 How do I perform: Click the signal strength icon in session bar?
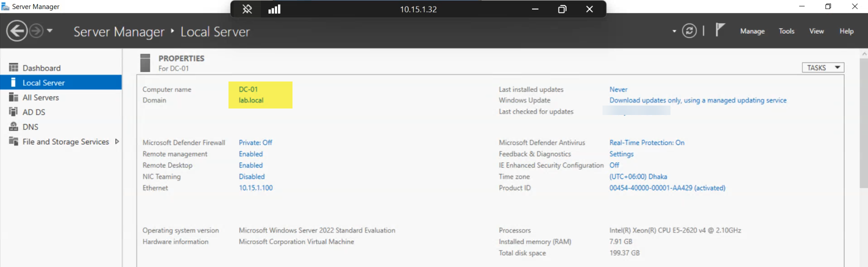click(x=274, y=9)
